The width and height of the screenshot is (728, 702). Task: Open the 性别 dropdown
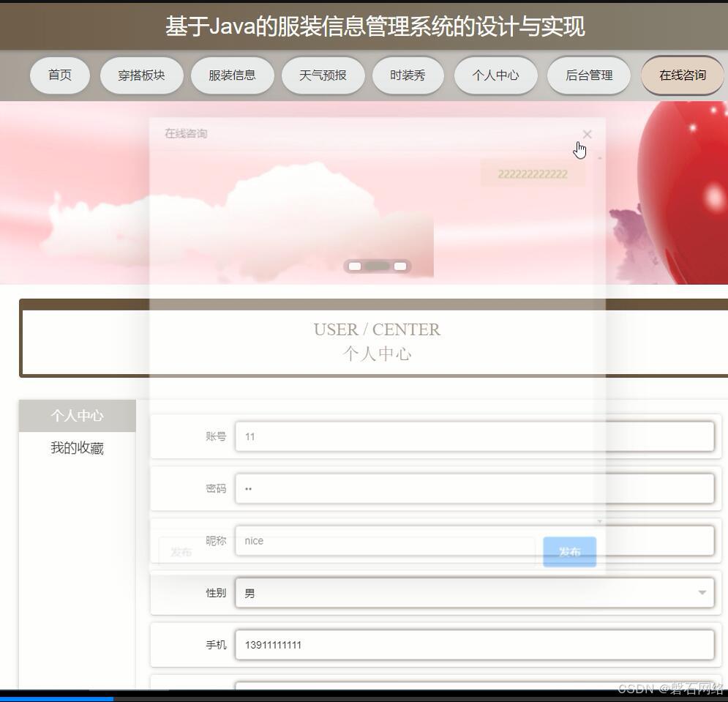pyautogui.click(x=475, y=592)
